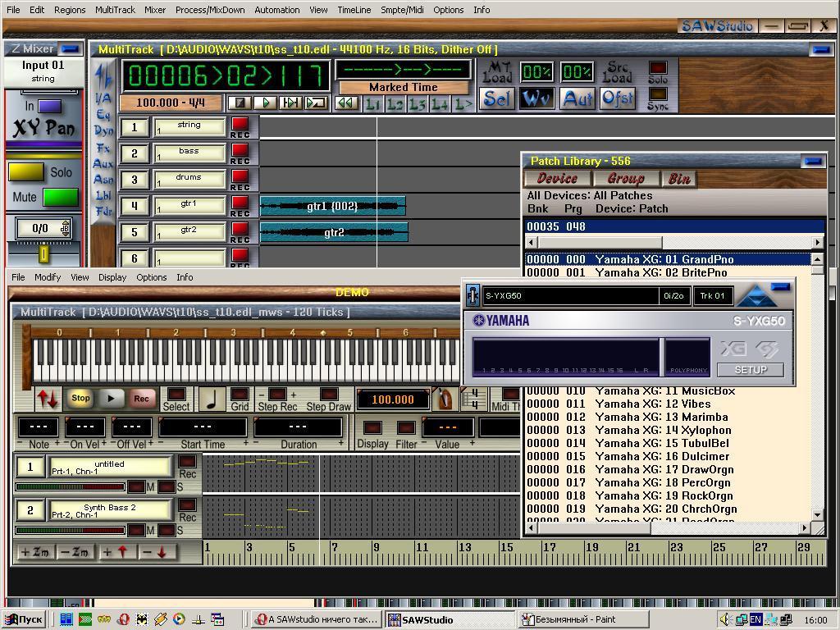Viewport: 840px width, 630px height.
Task: Open the Automation menu
Action: pos(277,10)
